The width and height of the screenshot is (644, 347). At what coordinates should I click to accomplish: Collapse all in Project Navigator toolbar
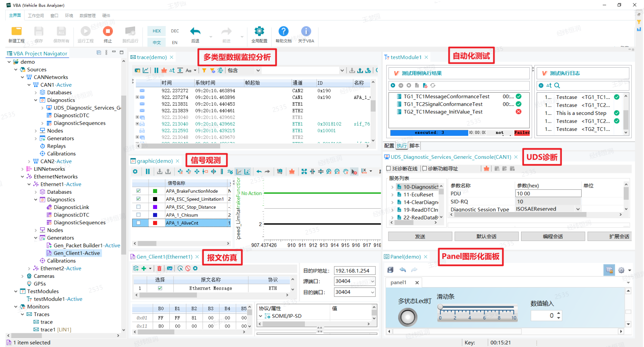coord(99,53)
